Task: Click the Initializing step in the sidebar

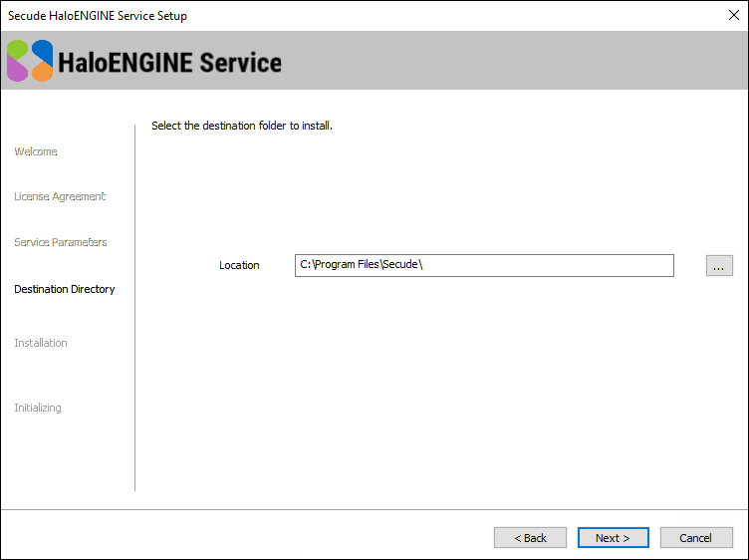Action: click(x=38, y=408)
